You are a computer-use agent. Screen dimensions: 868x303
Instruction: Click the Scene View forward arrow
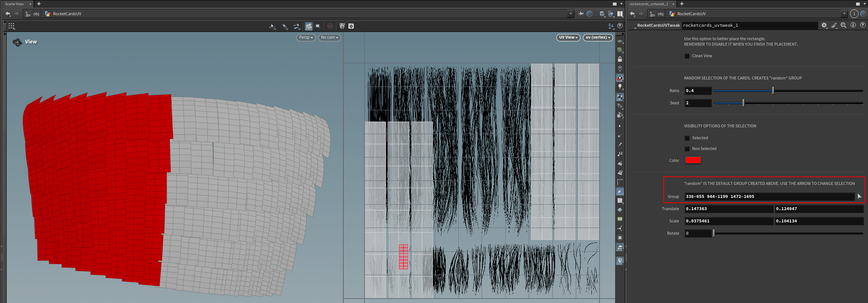click(17, 14)
